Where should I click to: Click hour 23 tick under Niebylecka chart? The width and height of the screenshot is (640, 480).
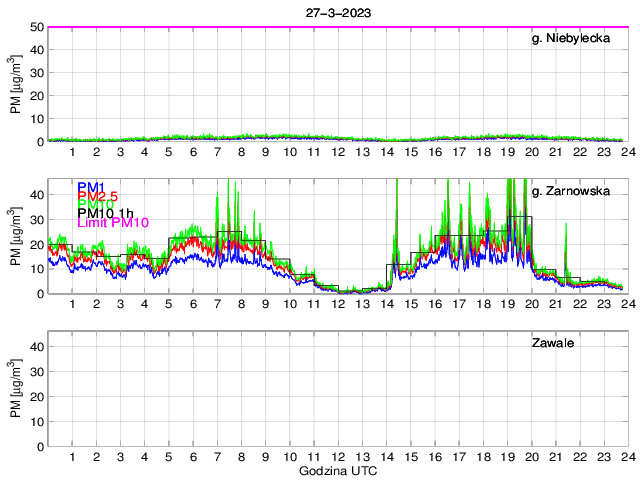tap(603, 152)
